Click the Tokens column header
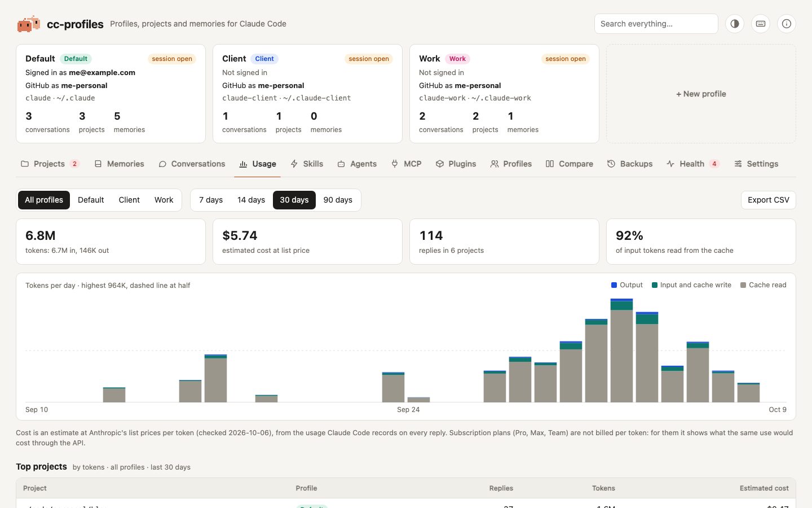This screenshot has height=508, width=812. pyautogui.click(x=603, y=488)
